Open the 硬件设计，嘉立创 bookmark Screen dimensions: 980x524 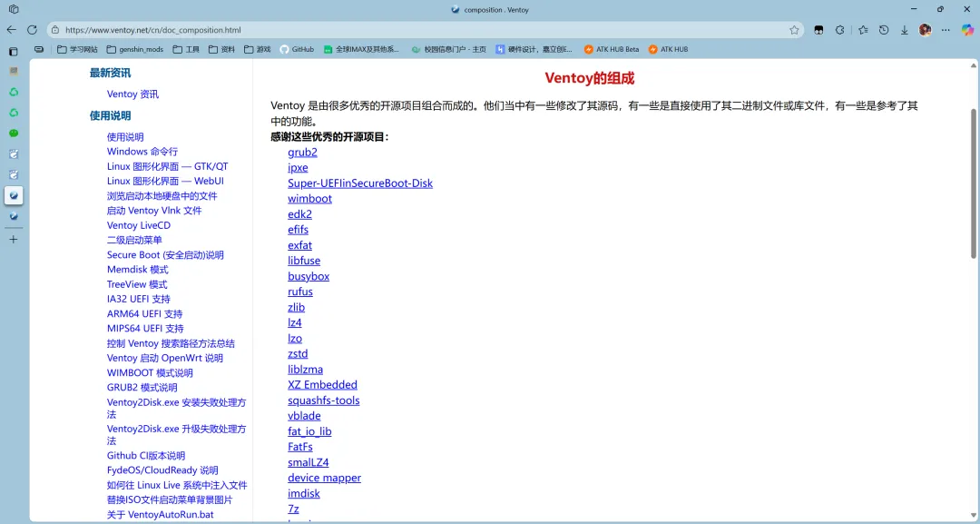click(534, 49)
